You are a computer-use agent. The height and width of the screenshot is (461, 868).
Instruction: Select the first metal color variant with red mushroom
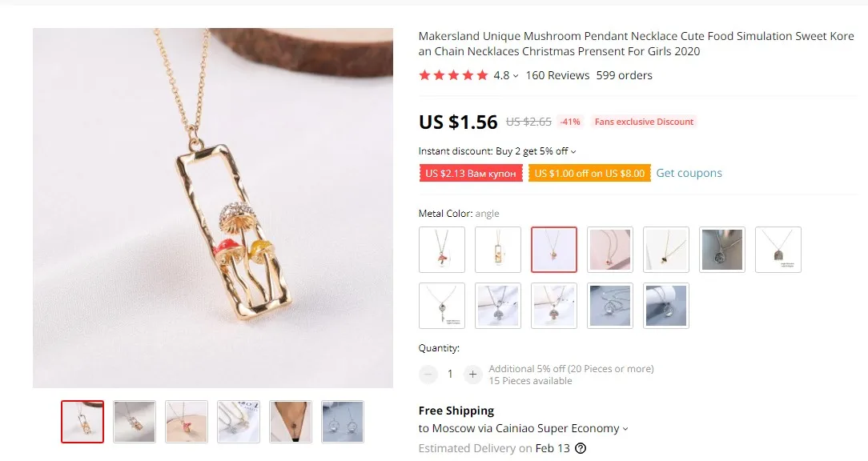[x=442, y=250]
